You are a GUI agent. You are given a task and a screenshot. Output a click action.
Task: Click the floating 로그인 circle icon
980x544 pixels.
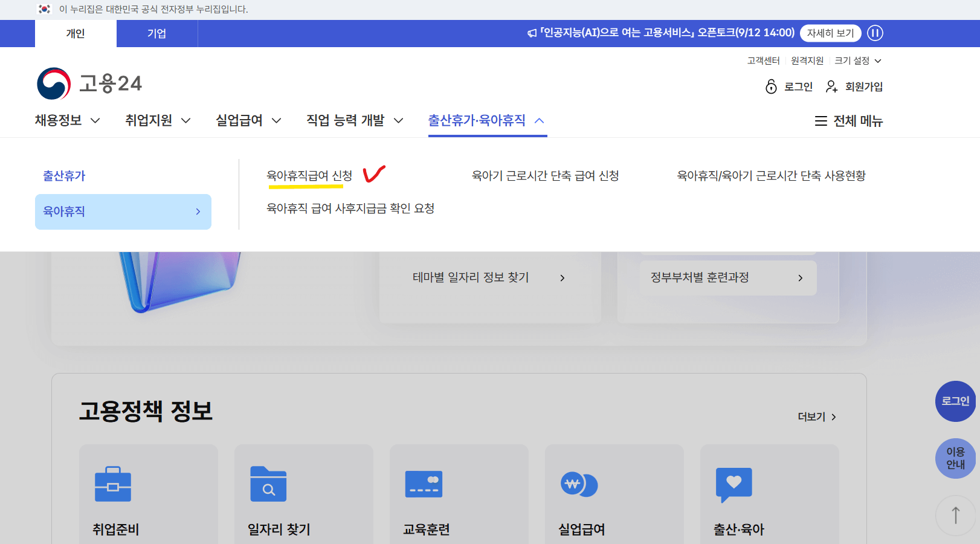click(955, 401)
